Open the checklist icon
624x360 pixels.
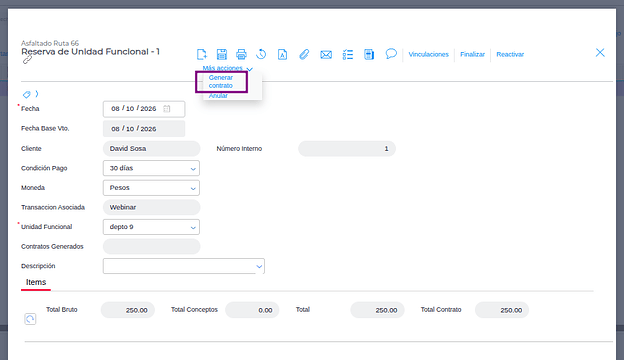(x=348, y=54)
